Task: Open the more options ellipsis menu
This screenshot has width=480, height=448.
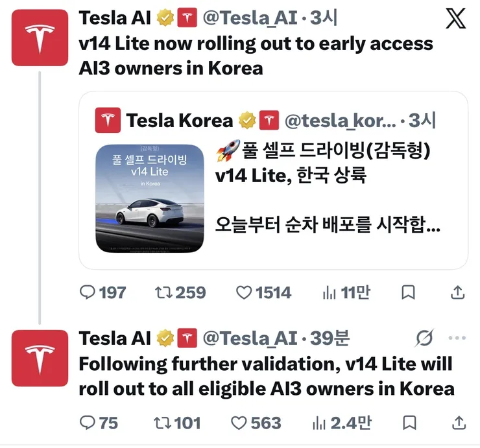Action: tap(457, 338)
